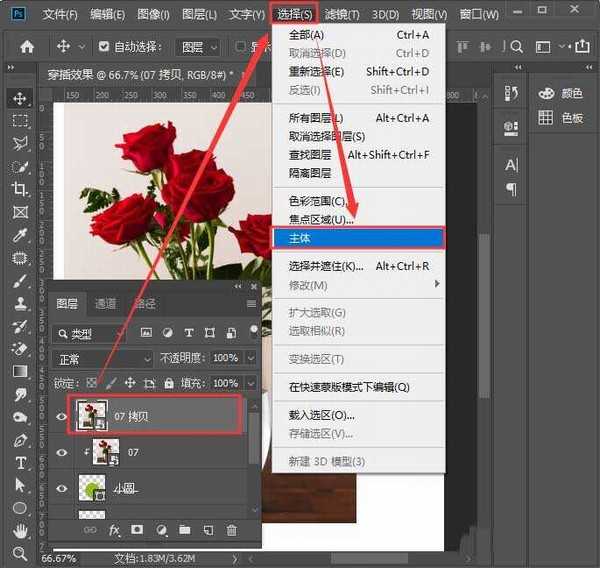Viewport: 600px width, 568px height.
Task: Select the Zoom magnifier tool
Action: click(19, 553)
